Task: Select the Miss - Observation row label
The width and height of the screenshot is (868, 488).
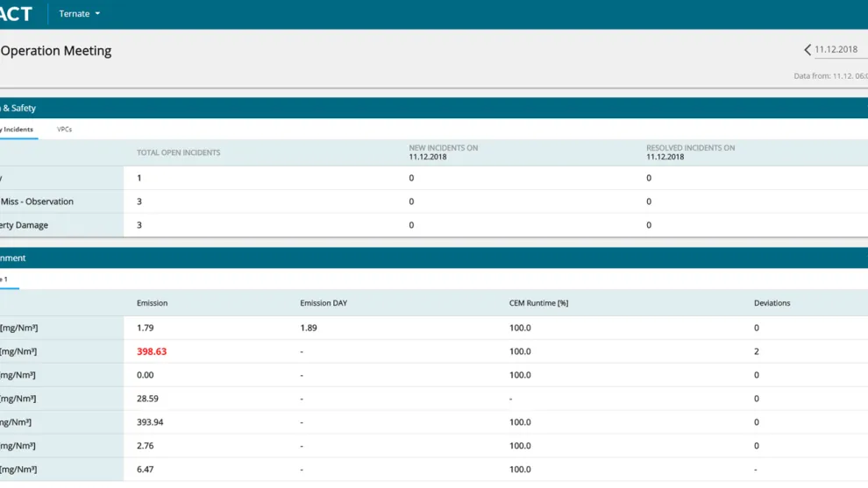Action: (37, 202)
